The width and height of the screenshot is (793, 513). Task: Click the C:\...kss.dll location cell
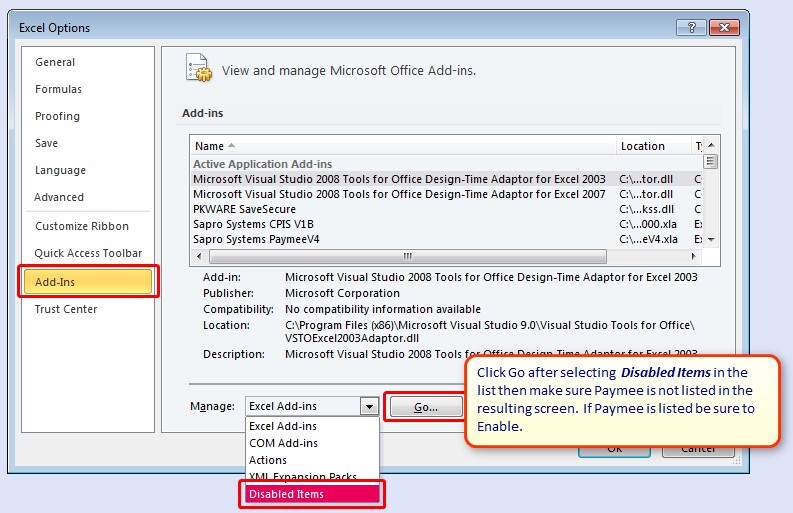(x=646, y=209)
